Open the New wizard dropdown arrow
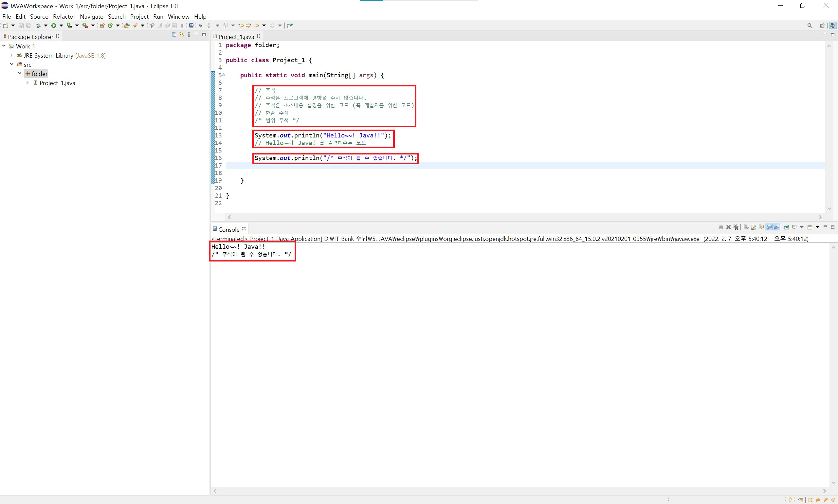The height and width of the screenshot is (504, 838). [x=13, y=26]
